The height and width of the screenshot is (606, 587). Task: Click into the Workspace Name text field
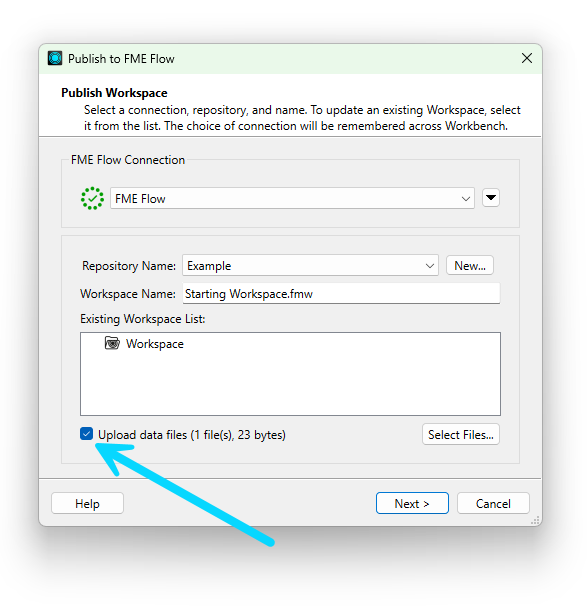coord(341,293)
